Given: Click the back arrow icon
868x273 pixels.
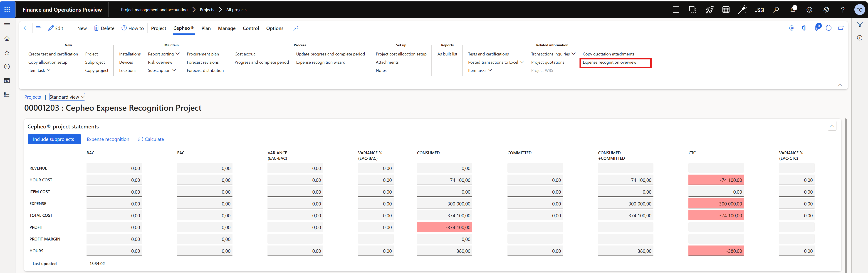Looking at the screenshot, I should point(26,28).
